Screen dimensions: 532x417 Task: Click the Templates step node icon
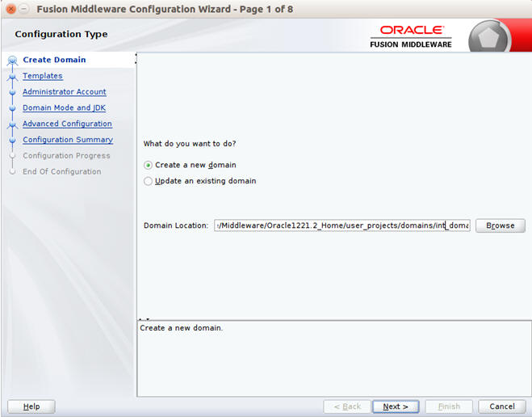click(x=13, y=77)
